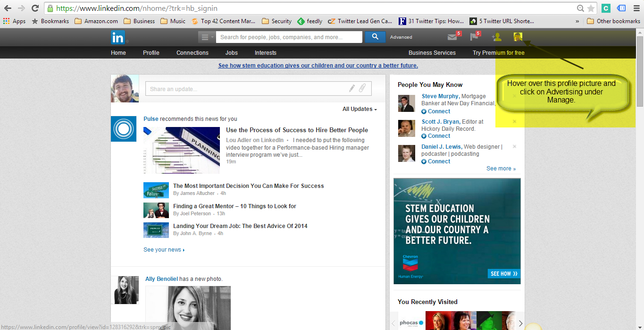Screen dimensions: 644x330
Task: Open the search category dropdown
Action: 207,37
